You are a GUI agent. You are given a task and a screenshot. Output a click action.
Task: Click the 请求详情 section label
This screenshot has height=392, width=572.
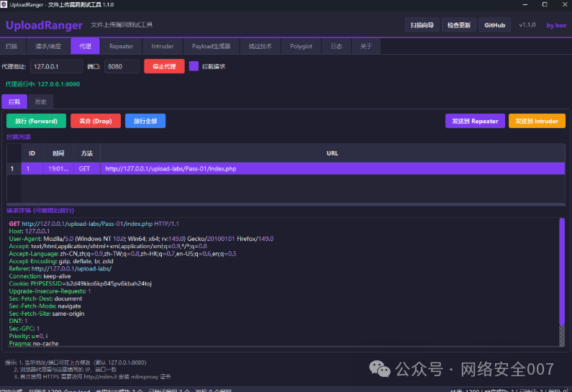[x=40, y=211]
